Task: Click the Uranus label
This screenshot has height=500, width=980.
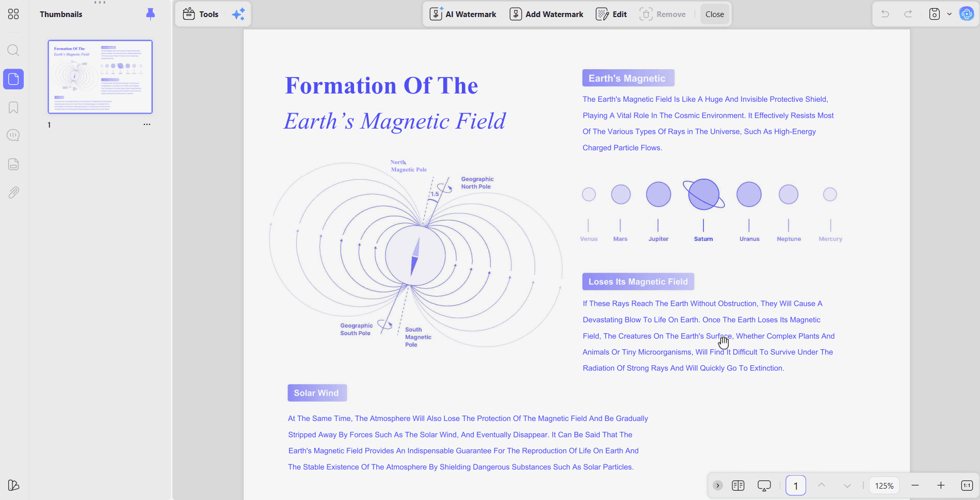Action: 749,239
